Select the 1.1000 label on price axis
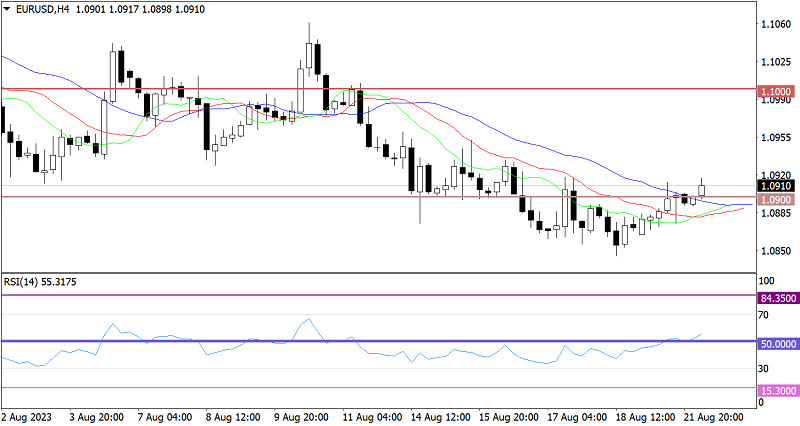The image size is (800, 426). tap(775, 89)
